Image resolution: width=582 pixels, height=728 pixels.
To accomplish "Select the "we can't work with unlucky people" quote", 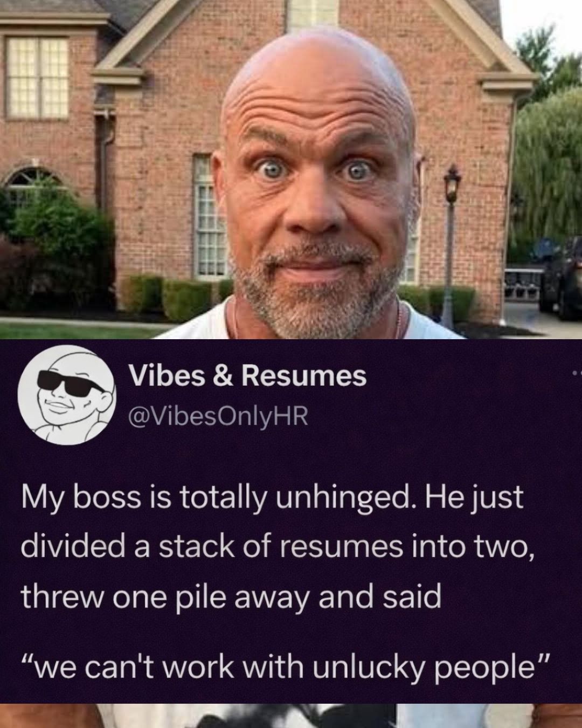I will 286,668.
